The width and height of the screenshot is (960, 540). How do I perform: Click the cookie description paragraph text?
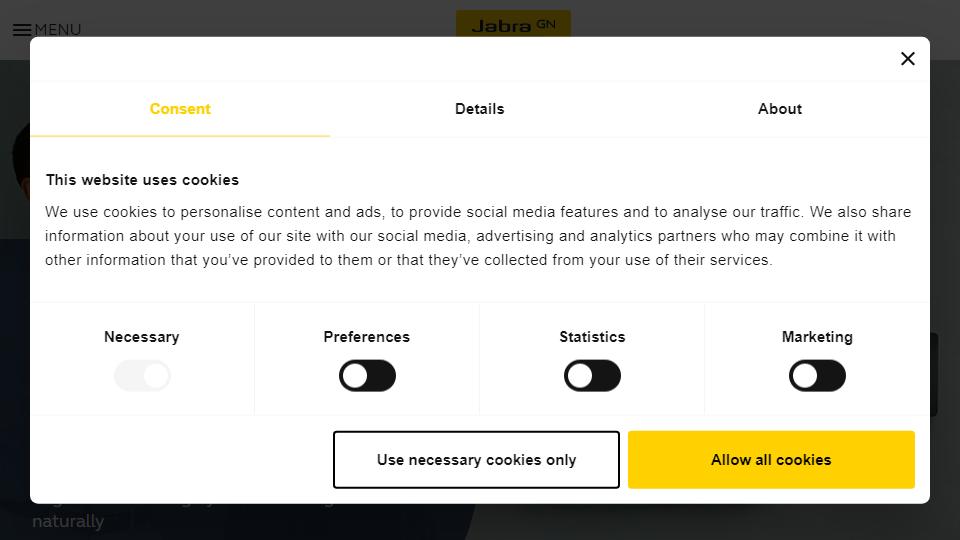pos(478,236)
